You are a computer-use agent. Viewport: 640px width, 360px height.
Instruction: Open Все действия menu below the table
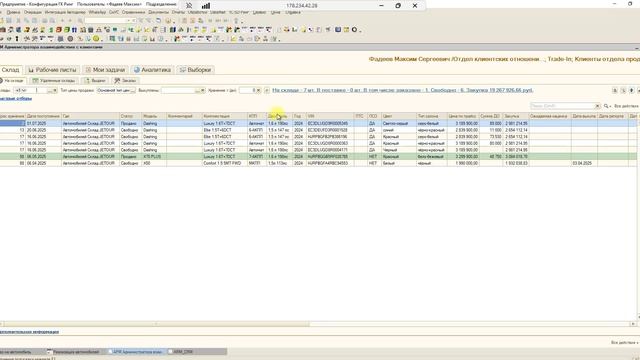coord(624,342)
